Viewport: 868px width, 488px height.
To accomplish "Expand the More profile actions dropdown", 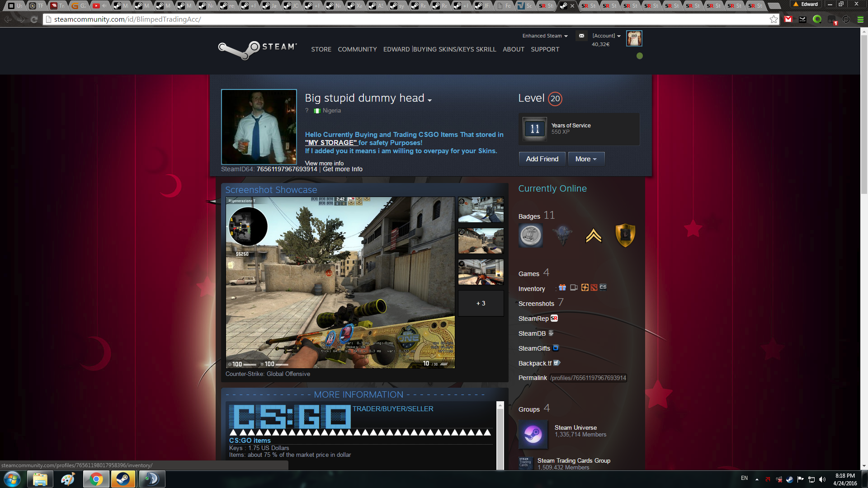I will coord(586,159).
